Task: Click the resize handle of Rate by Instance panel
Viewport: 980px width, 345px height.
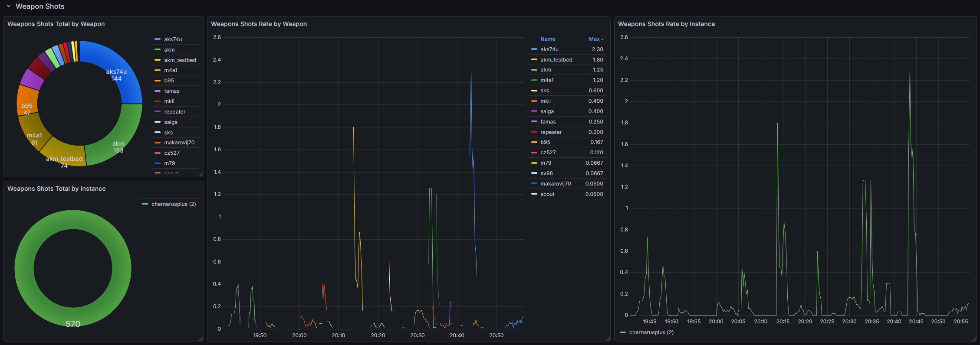Action: click(x=974, y=339)
